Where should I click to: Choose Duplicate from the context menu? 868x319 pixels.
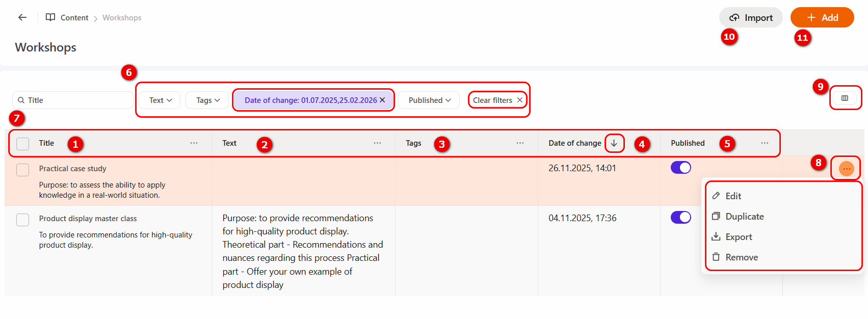point(744,217)
